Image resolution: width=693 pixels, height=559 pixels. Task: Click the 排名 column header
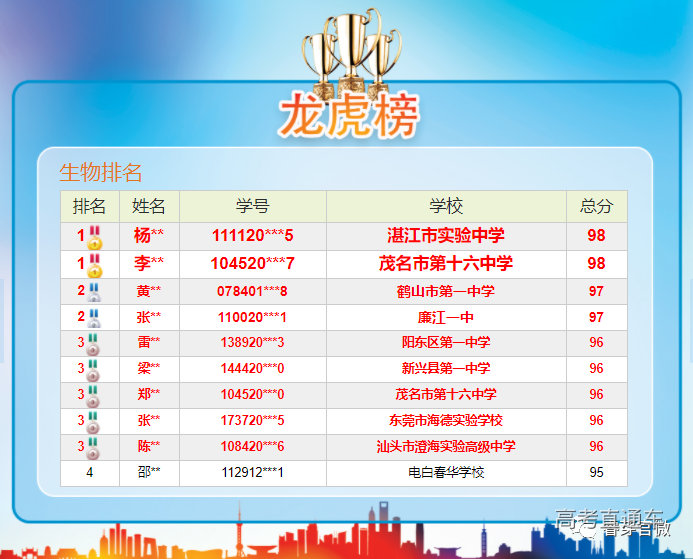[90, 206]
